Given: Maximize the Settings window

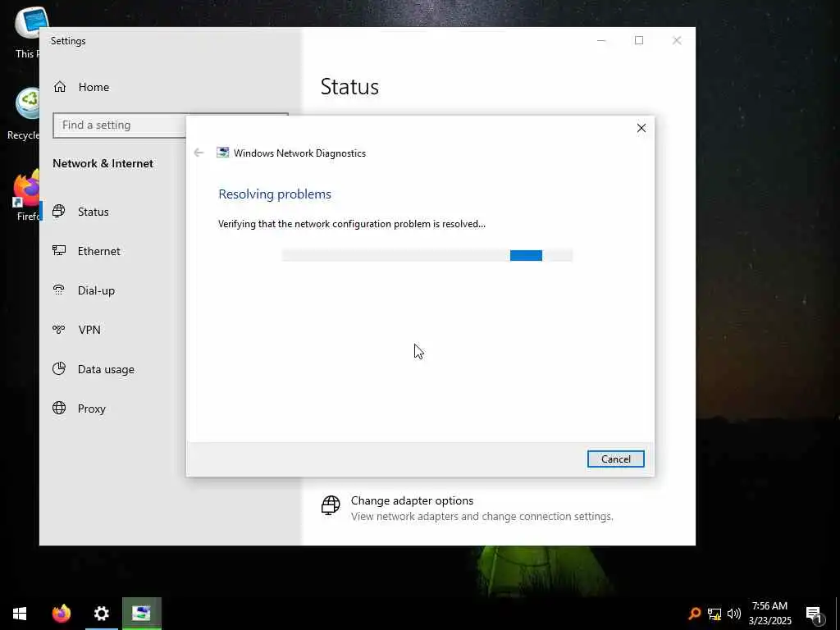Looking at the screenshot, I should click(638, 41).
